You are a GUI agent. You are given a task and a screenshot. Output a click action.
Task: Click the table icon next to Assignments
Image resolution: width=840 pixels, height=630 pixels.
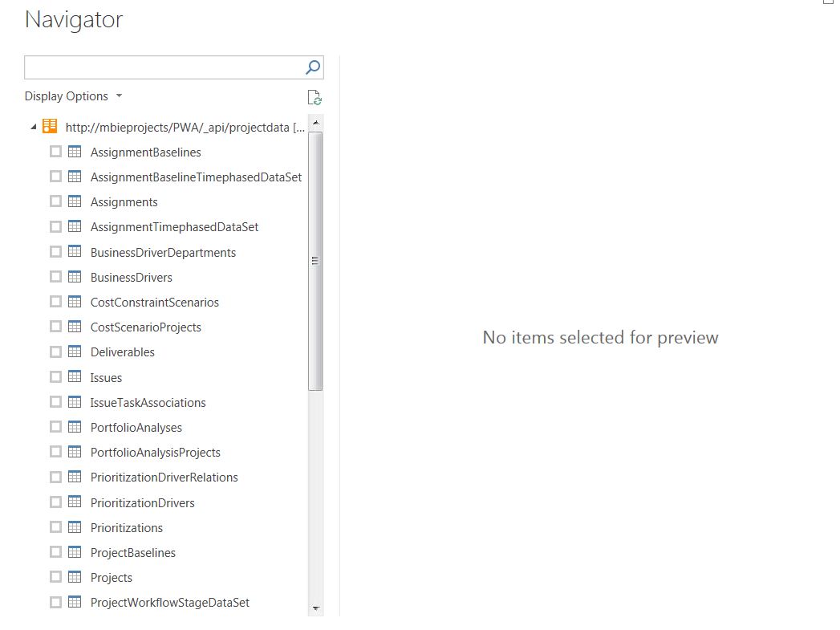[x=76, y=201]
